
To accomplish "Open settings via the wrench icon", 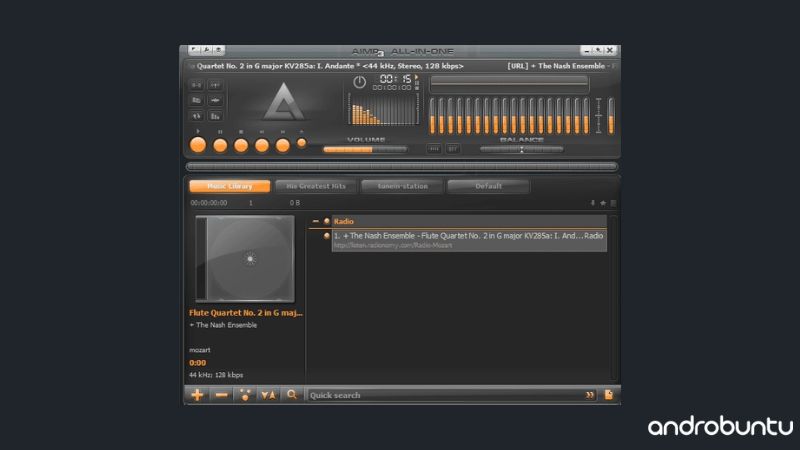I will tap(206, 49).
